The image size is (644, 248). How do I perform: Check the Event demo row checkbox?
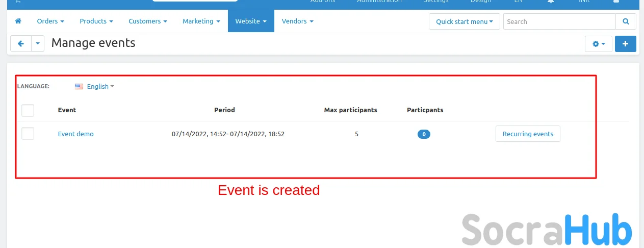pyautogui.click(x=28, y=134)
